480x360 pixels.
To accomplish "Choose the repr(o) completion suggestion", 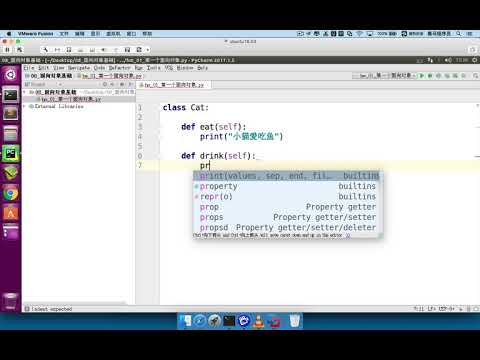I will point(288,196).
